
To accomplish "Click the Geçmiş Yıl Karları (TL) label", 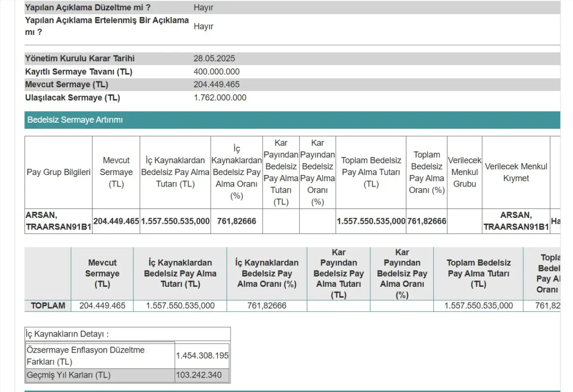I will (68, 375).
